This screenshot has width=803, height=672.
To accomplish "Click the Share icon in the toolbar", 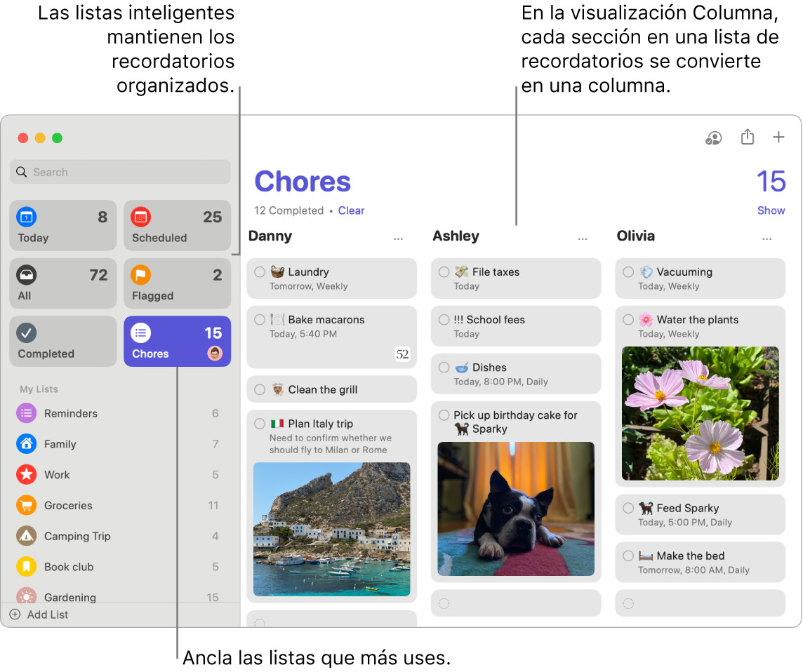I will pyautogui.click(x=747, y=137).
